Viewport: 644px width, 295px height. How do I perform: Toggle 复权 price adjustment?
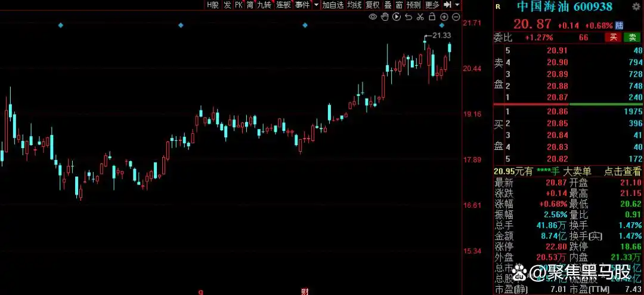click(373, 5)
